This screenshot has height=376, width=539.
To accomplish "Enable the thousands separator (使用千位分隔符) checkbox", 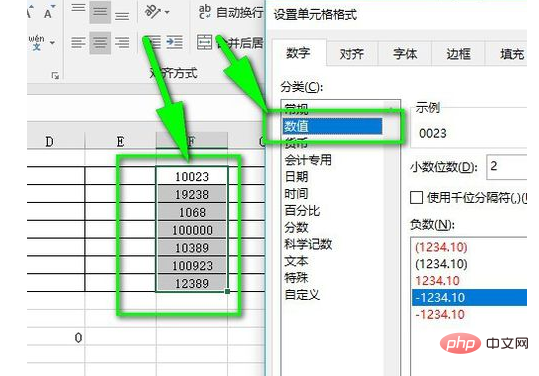I will 416,198.
